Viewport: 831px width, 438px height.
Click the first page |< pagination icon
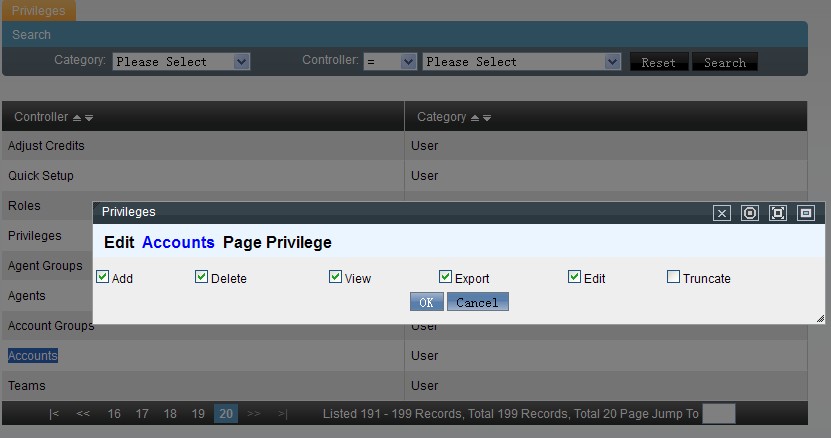54,414
